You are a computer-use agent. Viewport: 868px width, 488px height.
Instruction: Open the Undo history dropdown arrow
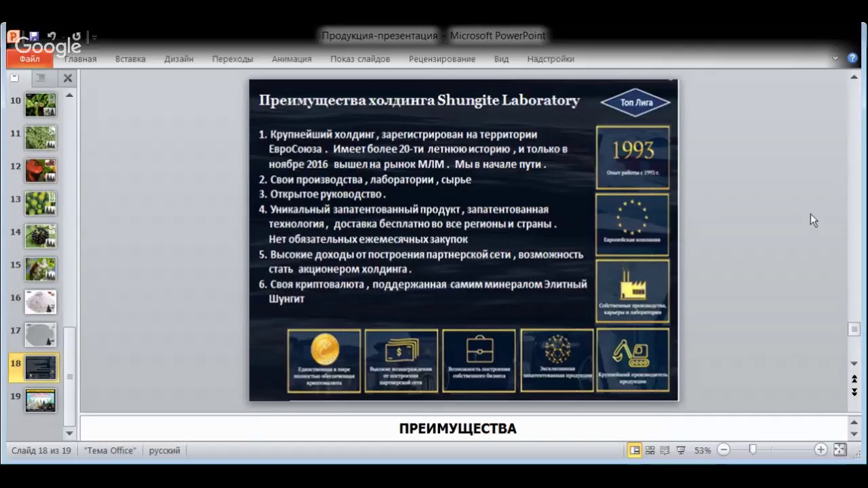(x=63, y=37)
